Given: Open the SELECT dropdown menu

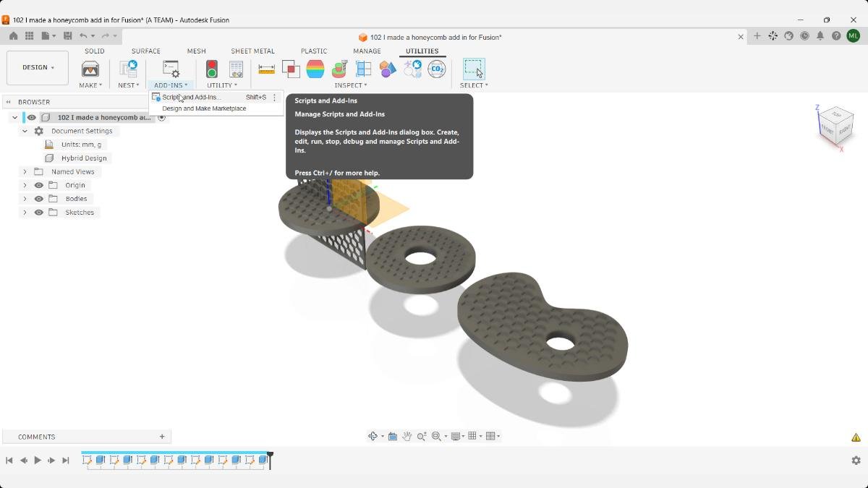Looking at the screenshot, I should pos(474,85).
